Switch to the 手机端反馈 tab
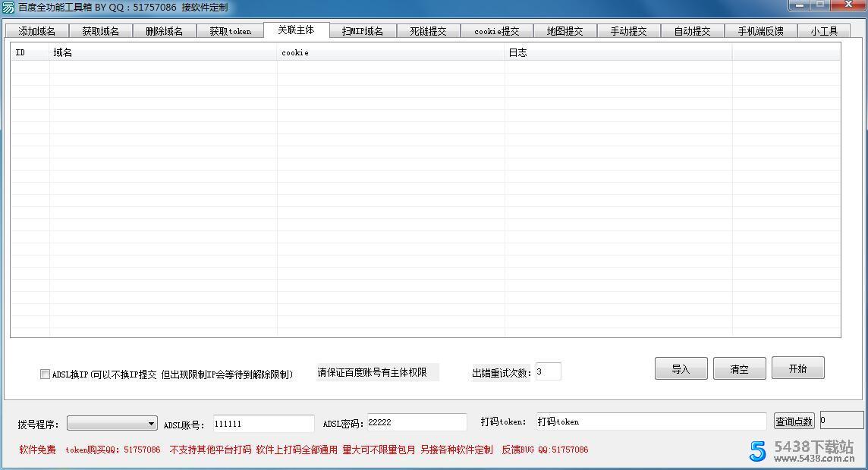This screenshot has height=470, width=868. pyautogui.click(x=761, y=30)
